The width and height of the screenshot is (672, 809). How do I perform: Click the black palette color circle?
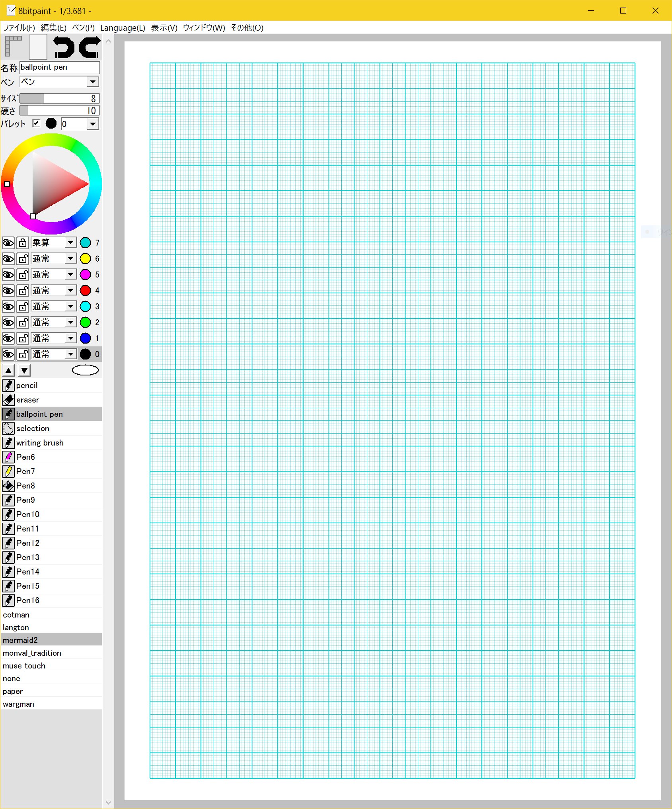(51, 123)
